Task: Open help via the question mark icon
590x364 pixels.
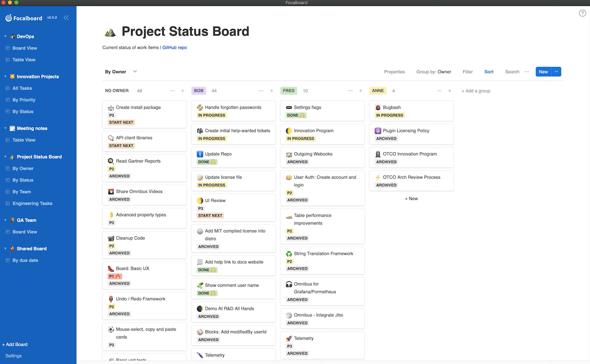Action: point(582,13)
